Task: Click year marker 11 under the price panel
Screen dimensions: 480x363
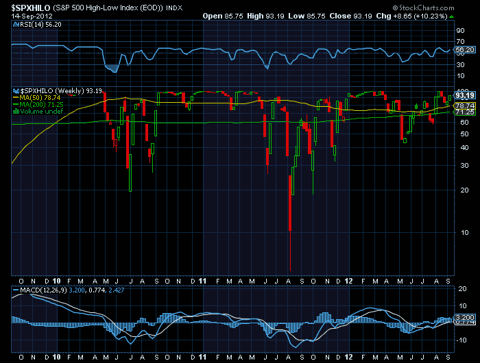Action: pyautogui.click(x=202, y=281)
